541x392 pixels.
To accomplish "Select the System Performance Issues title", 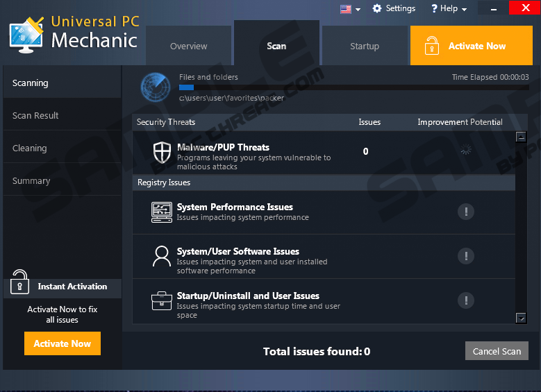I will point(235,207).
